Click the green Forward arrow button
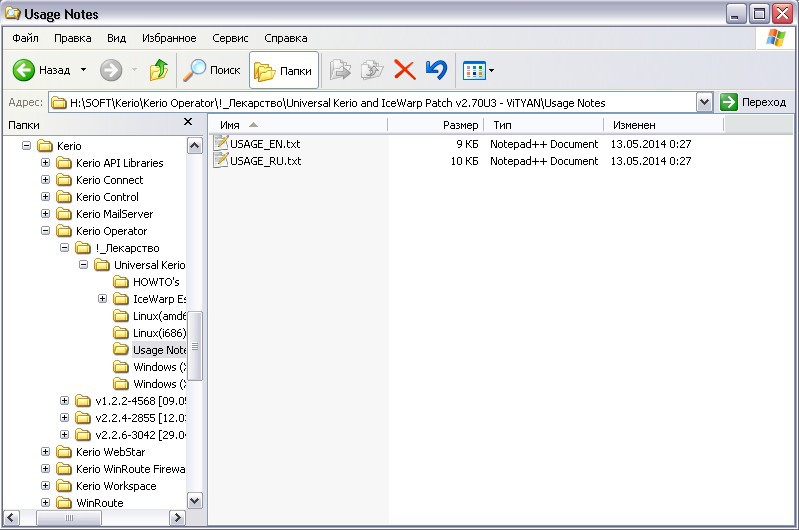 click(x=111, y=70)
